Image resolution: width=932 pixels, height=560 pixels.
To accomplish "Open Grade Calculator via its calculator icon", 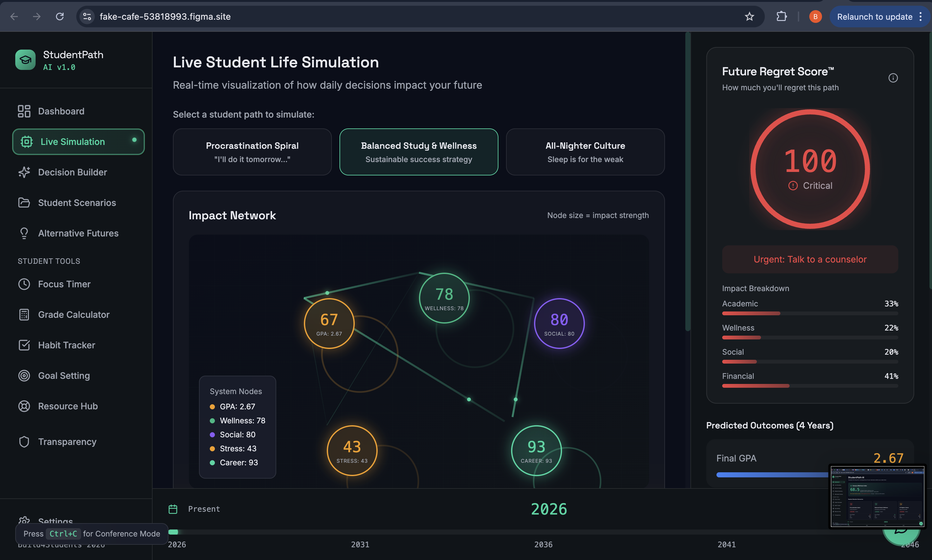I will [24, 315].
